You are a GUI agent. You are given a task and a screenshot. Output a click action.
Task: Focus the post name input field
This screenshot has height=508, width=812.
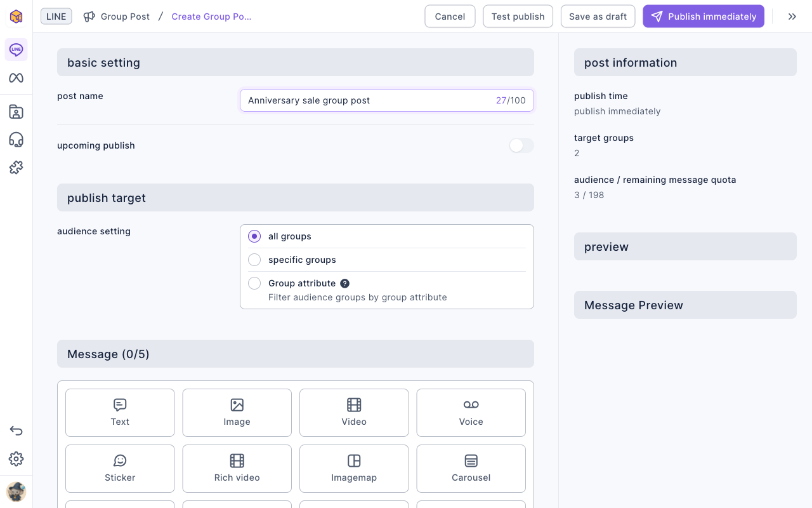pyautogui.click(x=387, y=100)
